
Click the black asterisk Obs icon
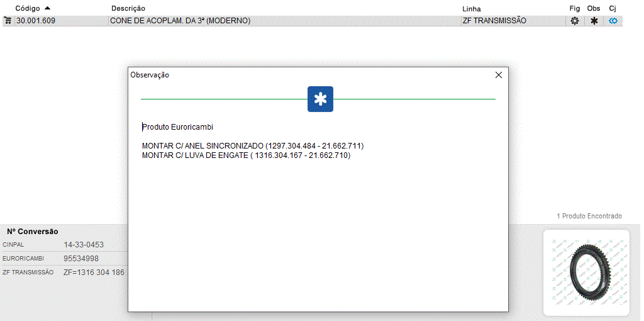(x=594, y=21)
